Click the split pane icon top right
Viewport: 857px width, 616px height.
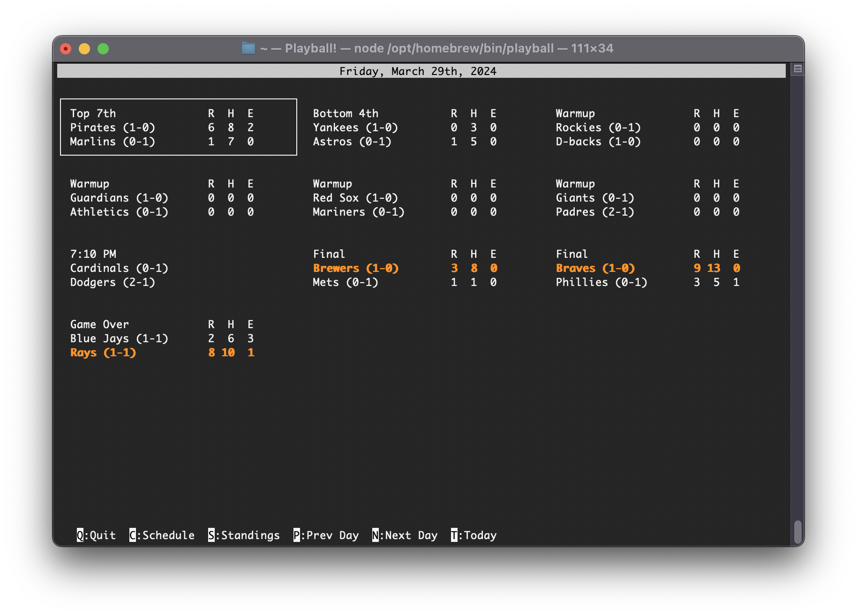tap(797, 69)
